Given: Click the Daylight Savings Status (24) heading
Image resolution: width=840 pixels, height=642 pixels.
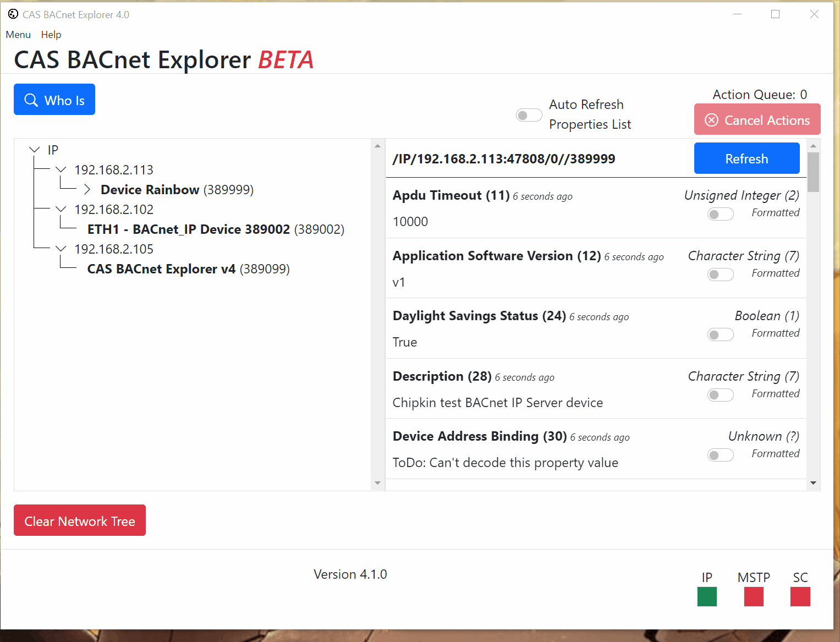Looking at the screenshot, I should tap(479, 316).
